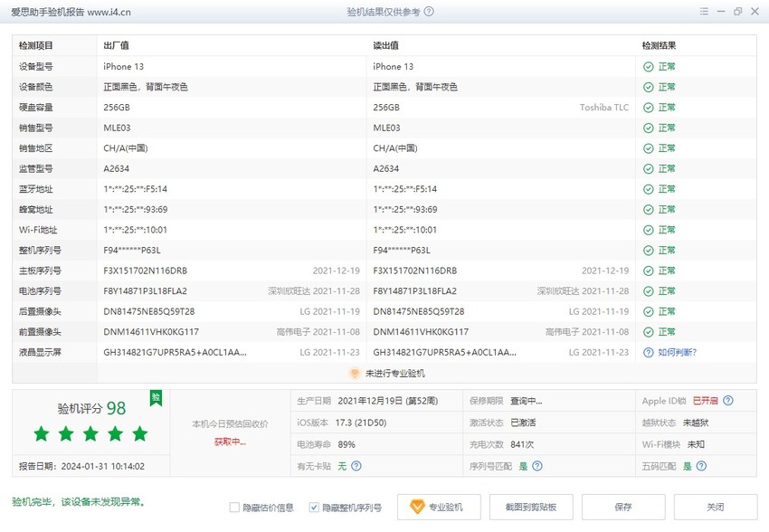Click the 保修期限 value 查询中...

(x=527, y=401)
